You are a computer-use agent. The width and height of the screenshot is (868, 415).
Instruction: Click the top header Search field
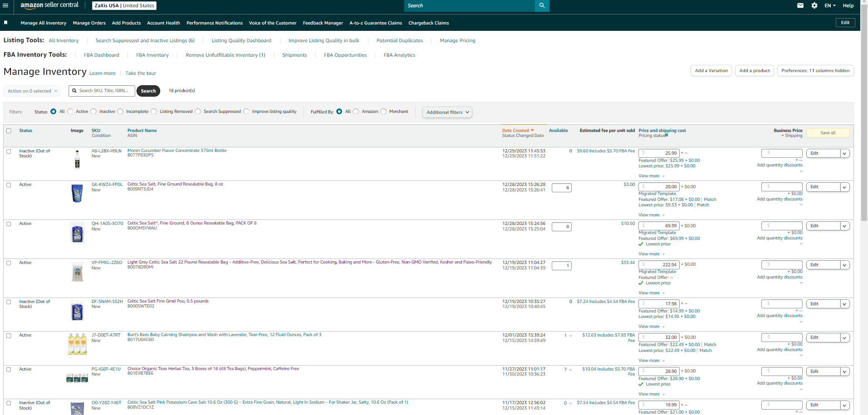pyautogui.click(x=470, y=5)
